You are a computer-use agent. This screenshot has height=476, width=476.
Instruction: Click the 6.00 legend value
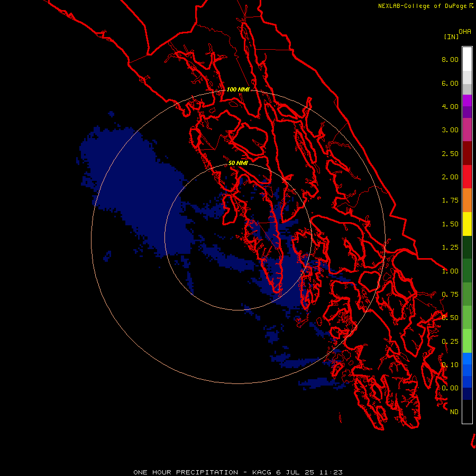coord(450,83)
